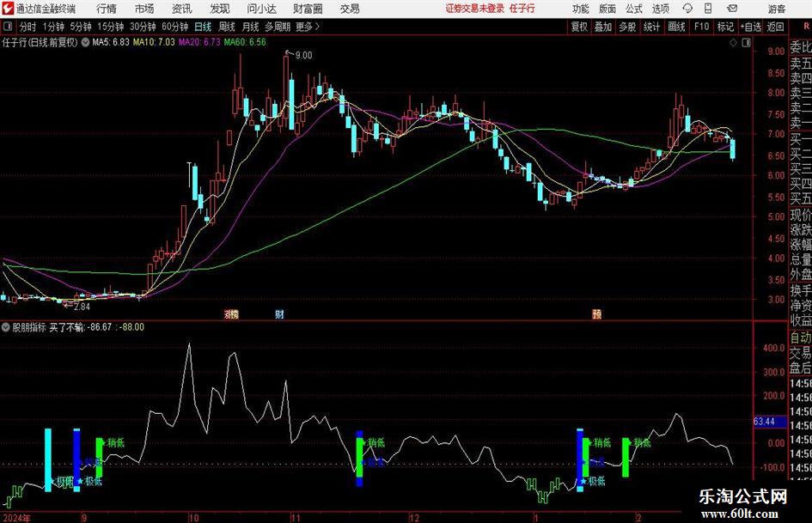This screenshot has height=523, width=812.
Task: Click the 复权 button
Action: 579,27
